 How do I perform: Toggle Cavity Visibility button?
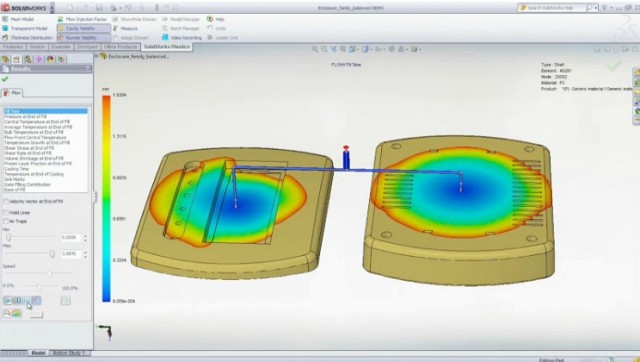coord(83,28)
